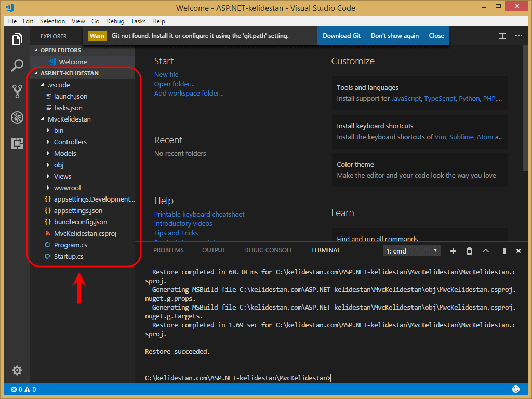Kill the terminal with trash icon

pos(469,251)
